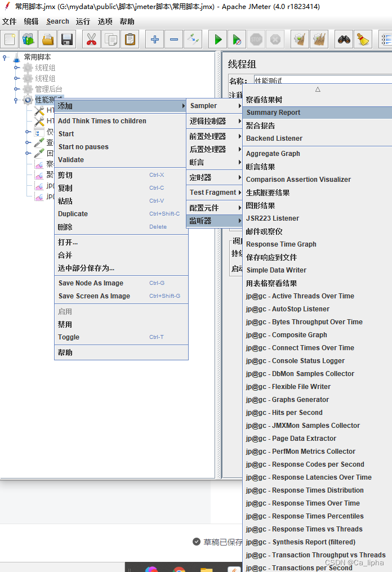Open the Templates toolbar icon

(x=29, y=39)
